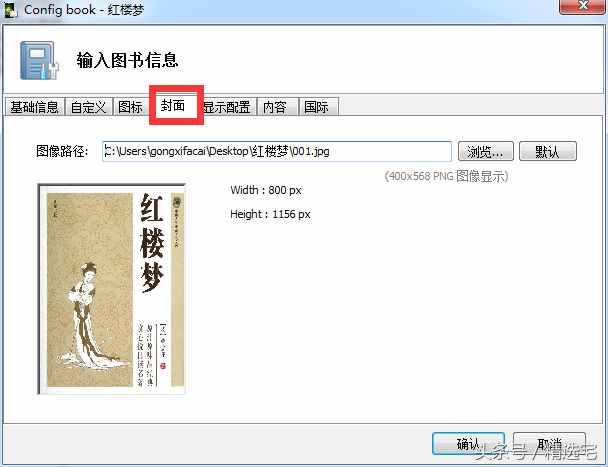Switch to the 自定义 tab
608x467 pixels.
click(x=88, y=107)
